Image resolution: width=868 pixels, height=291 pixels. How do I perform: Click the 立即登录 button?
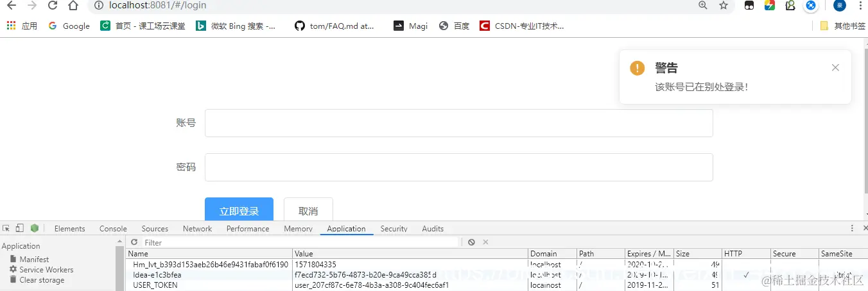pyautogui.click(x=239, y=210)
